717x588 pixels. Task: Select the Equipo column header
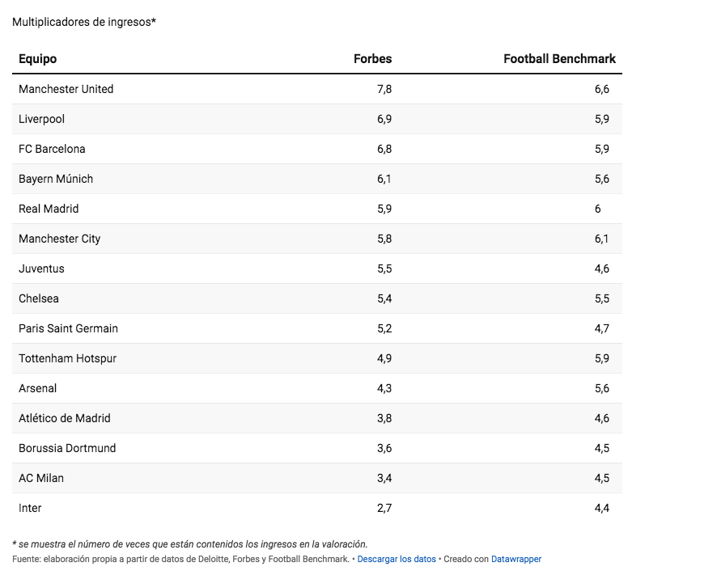coord(37,59)
